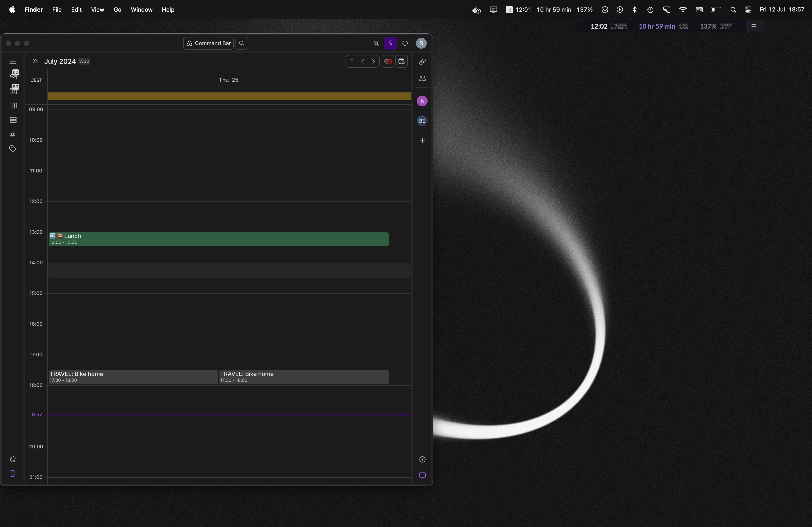Open the File menu

pos(57,9)
